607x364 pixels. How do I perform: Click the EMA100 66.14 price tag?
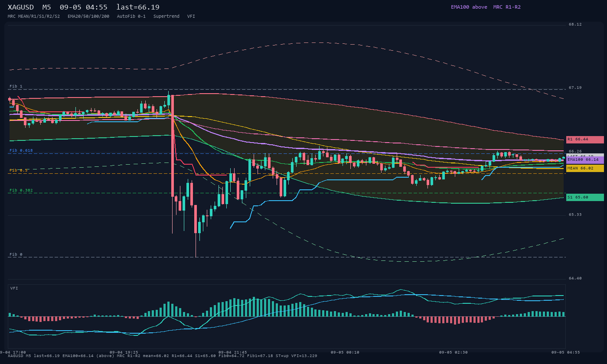click(585, 160)
